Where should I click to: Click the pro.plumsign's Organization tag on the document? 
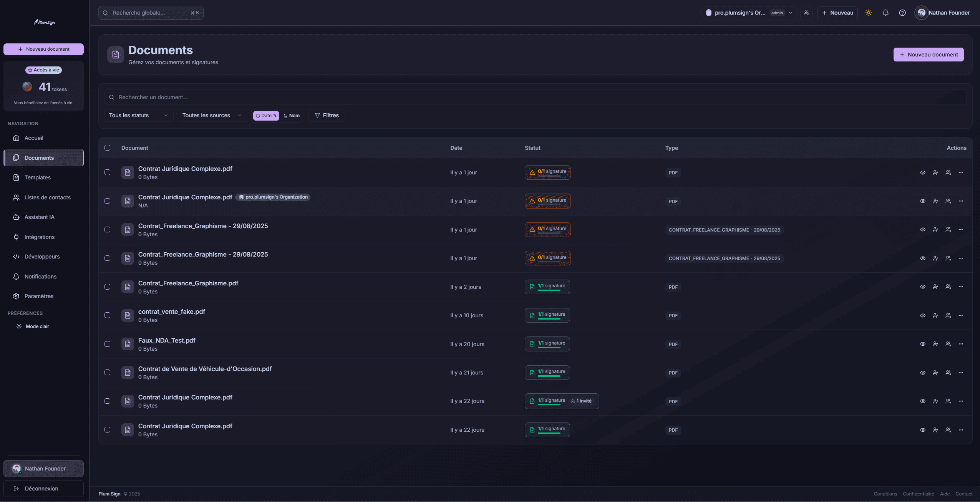273,197
